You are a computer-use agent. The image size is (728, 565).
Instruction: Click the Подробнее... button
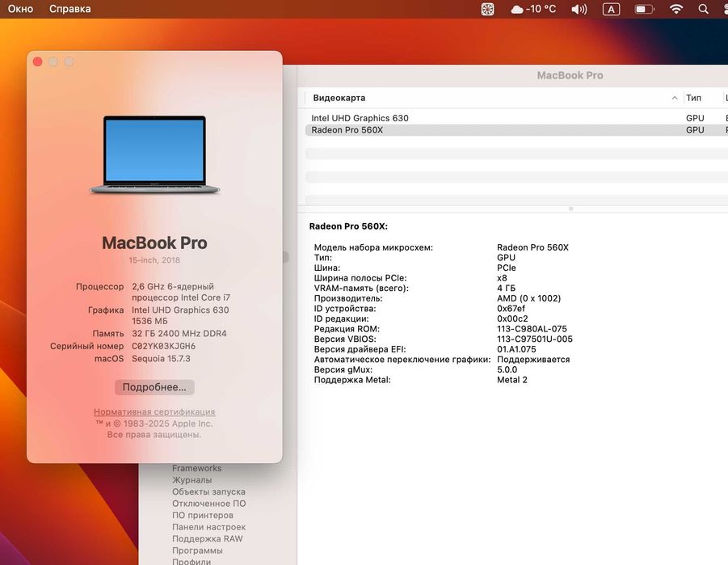[154, 387]
